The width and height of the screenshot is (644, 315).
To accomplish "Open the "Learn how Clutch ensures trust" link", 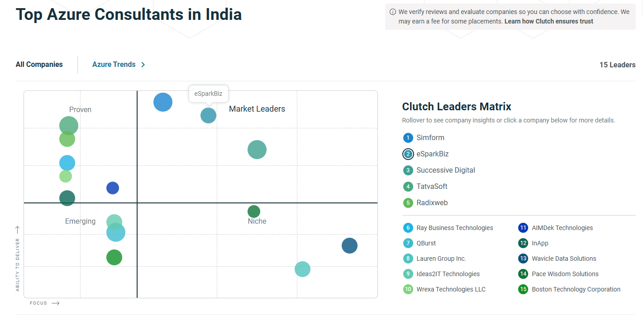I will tap(549, 21).
